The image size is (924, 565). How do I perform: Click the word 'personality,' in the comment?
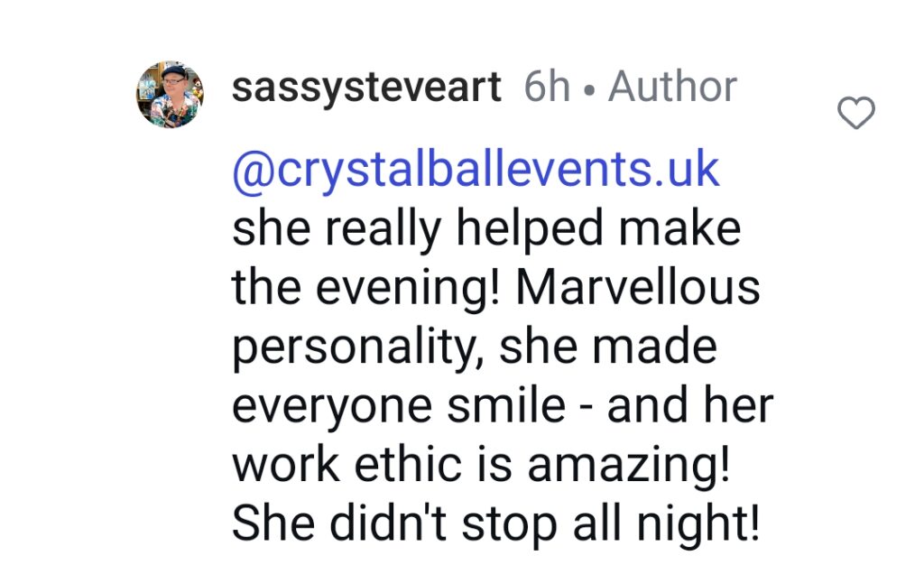coord(353,348)
